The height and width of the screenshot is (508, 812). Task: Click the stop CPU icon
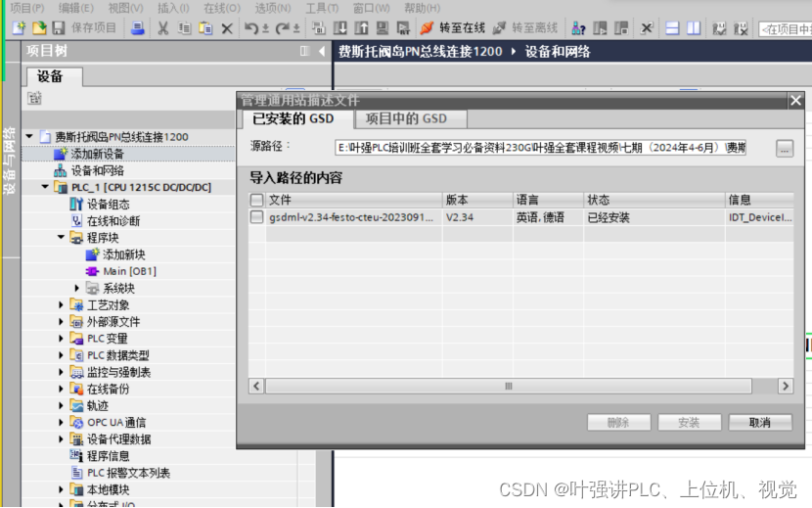[x=621, y=28]
